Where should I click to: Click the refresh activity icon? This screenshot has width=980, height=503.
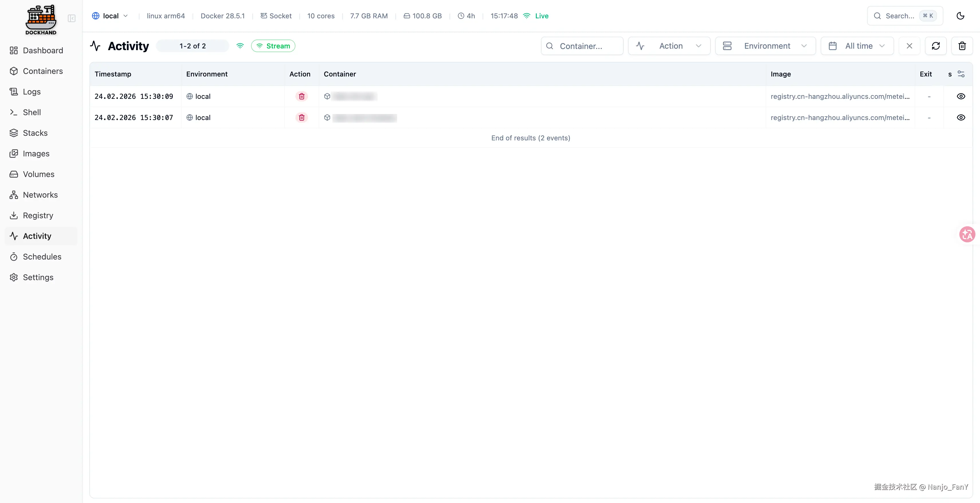pyautogui.click(x=936, y=46)
